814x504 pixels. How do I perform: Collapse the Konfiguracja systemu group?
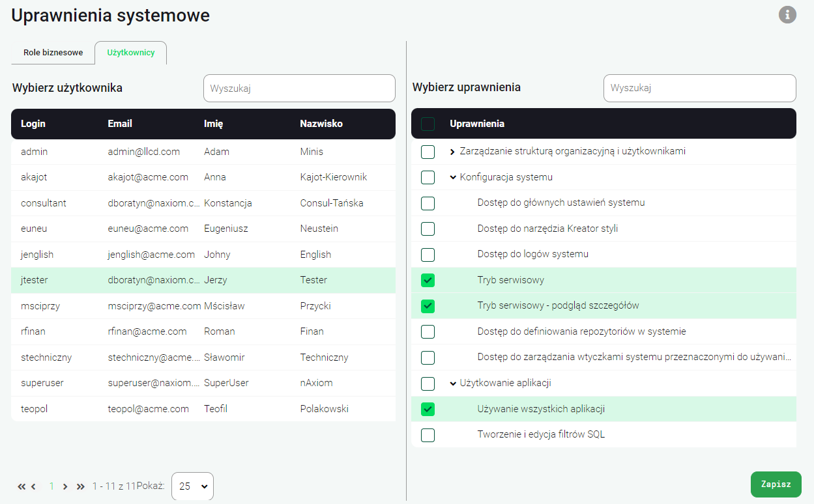click(x=452, y=177)
